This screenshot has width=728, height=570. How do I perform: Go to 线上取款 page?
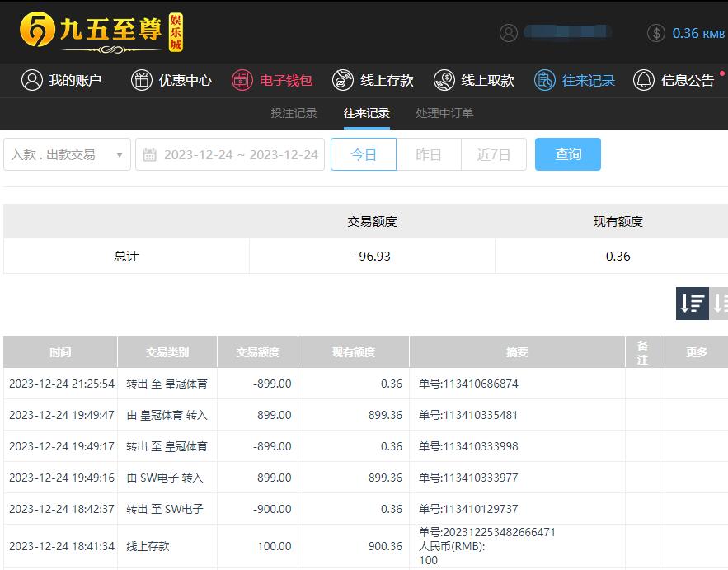473,80
